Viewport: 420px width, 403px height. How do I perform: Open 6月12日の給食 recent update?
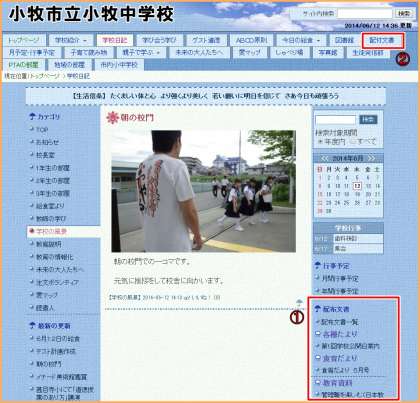click(58, 339)
